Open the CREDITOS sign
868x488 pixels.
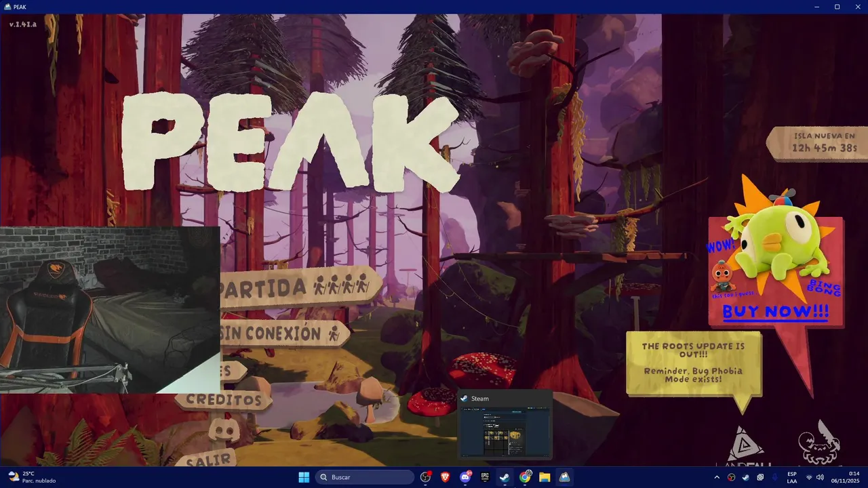coord(224,400)
